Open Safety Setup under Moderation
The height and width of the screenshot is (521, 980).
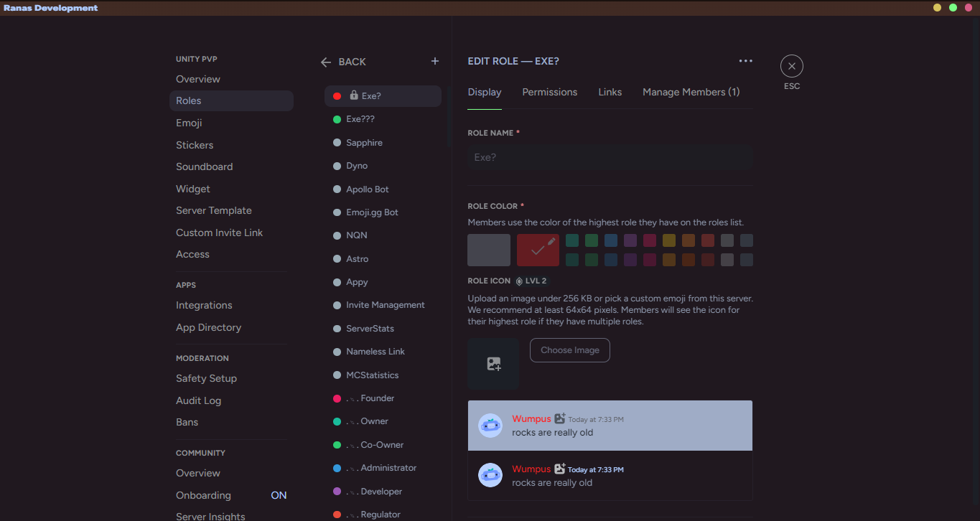coord(231,378)
